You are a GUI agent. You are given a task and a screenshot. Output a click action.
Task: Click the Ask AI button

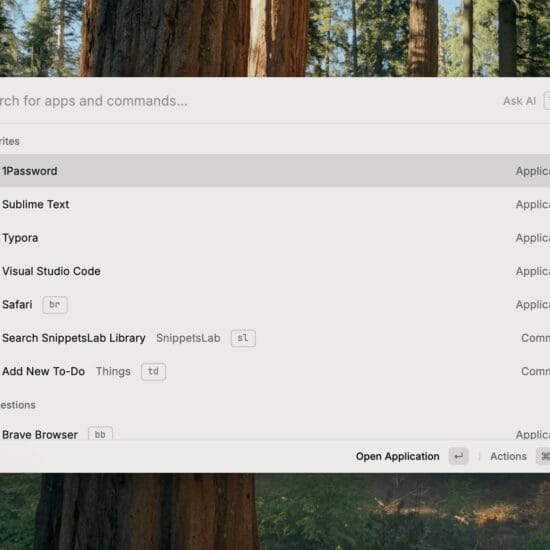coord(519,101)
